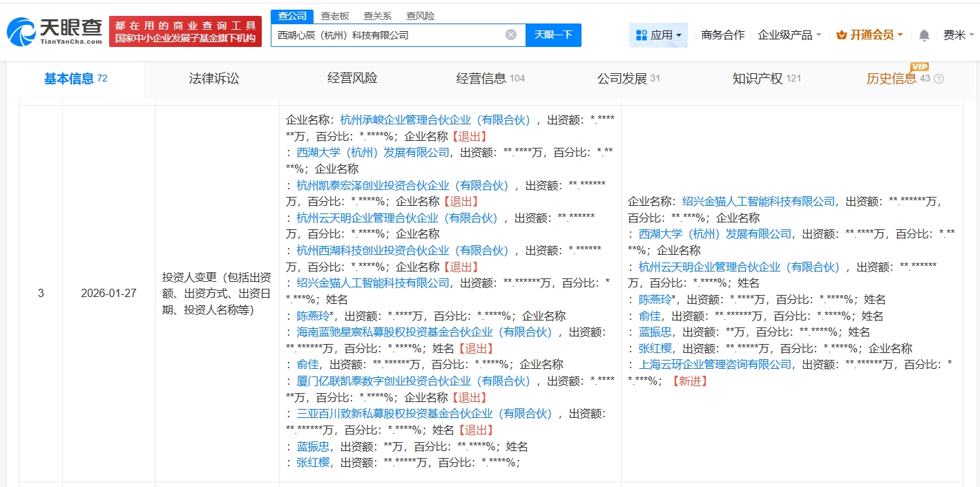Open 上海云玡企业管理咨询有限公司 company link
Screen dimensions: 980x487
(x=715, y=364)
